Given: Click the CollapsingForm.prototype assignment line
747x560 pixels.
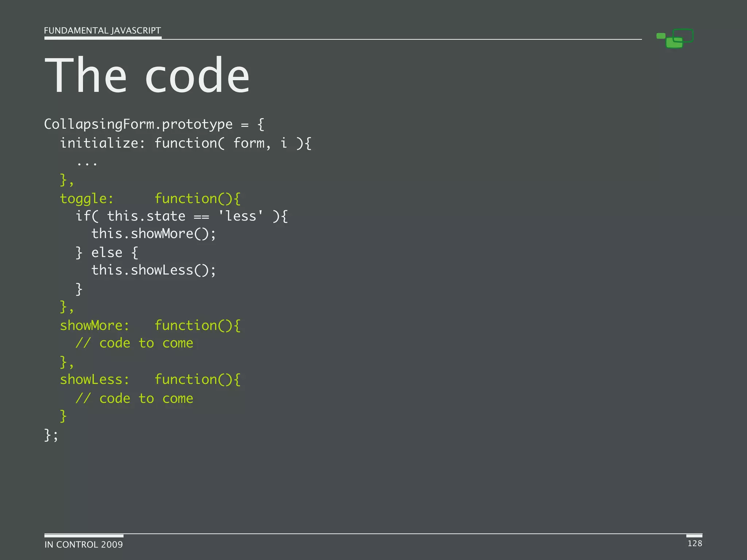Looking at the screenshot, I should [154, 124].
